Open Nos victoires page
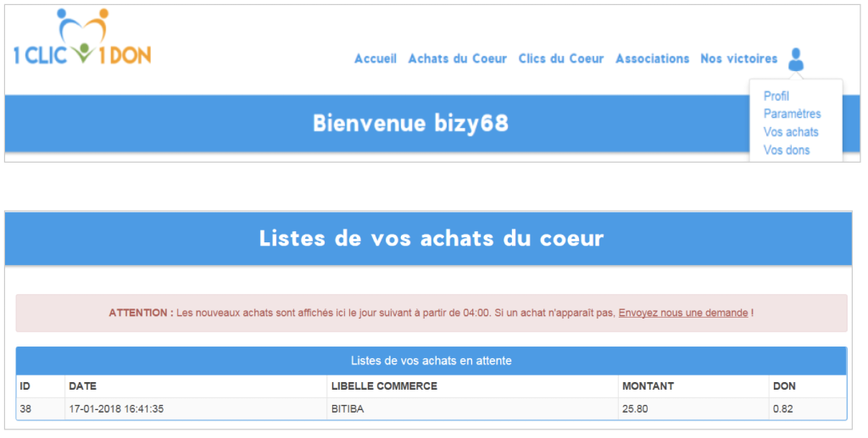868x438 pixels. coord(738,58)
